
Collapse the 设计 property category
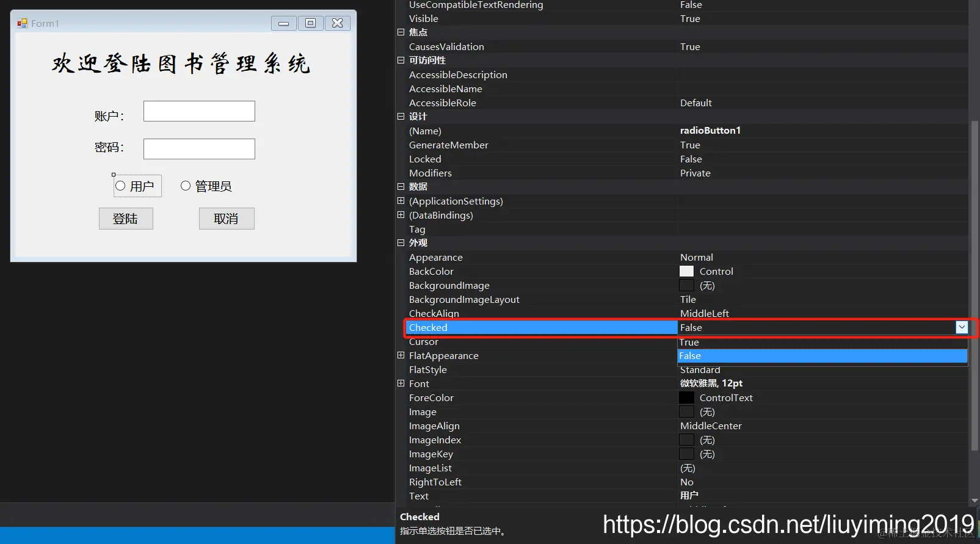(x=401, y=117)
